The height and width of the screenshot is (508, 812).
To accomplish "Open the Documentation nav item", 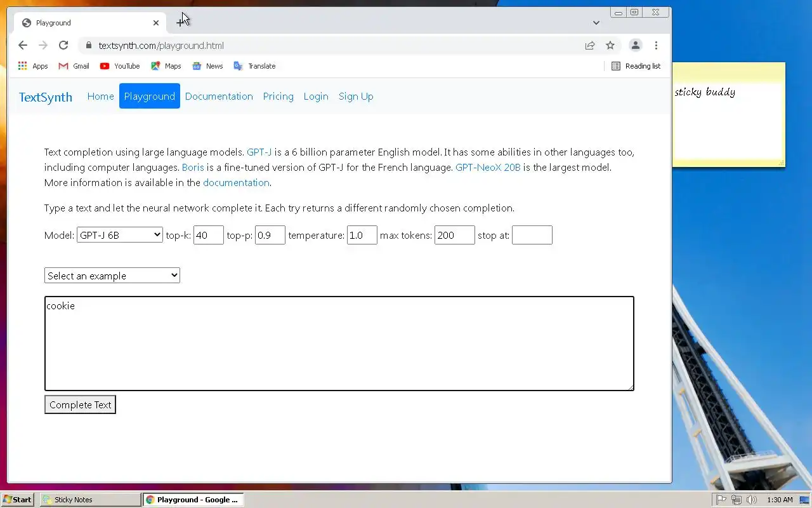I will pos(219,97).
